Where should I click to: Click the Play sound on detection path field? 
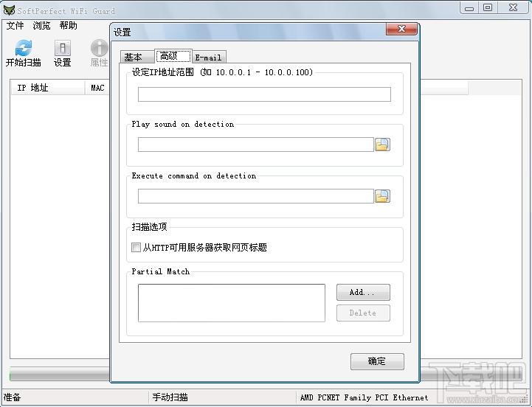point(256,145)
